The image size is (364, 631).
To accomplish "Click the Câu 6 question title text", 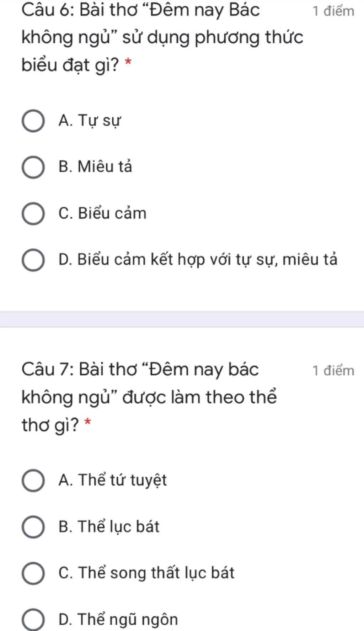I will coord(162,37).
